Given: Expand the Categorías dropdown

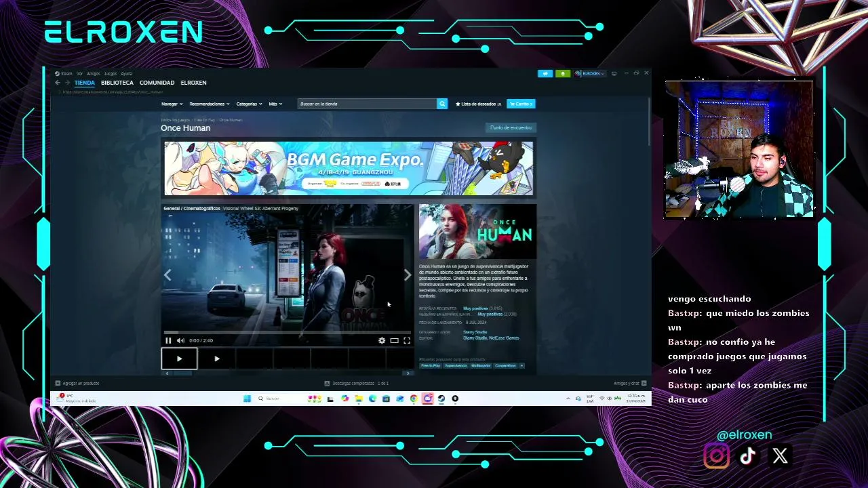Looking at the screenshot, I should [x=249, y=104].
